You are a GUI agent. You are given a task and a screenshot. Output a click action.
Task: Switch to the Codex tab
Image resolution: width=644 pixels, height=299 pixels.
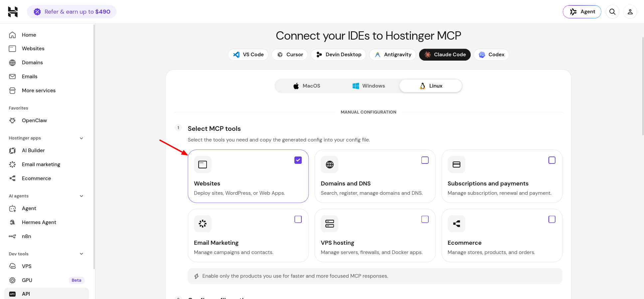pos(491,55)
